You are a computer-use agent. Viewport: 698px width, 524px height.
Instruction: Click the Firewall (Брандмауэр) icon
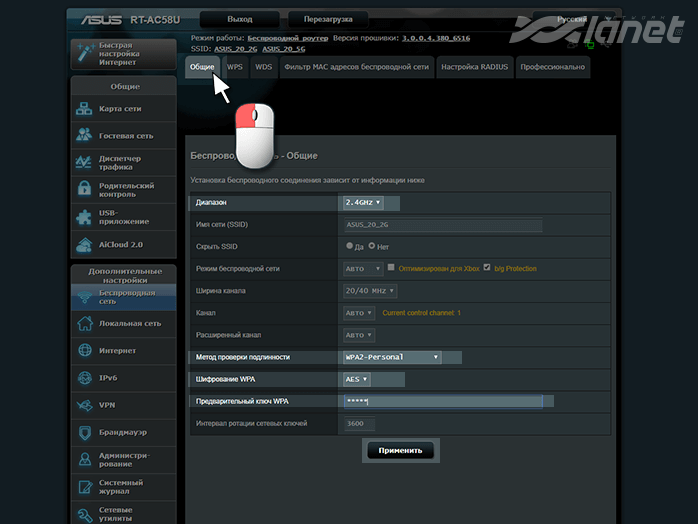coord(85,432)
